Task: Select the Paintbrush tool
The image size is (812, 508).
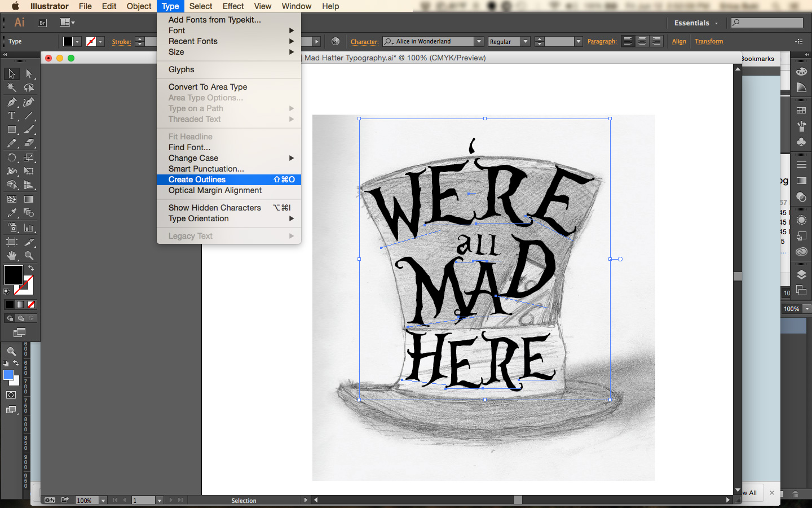Action: click(29, 129)
